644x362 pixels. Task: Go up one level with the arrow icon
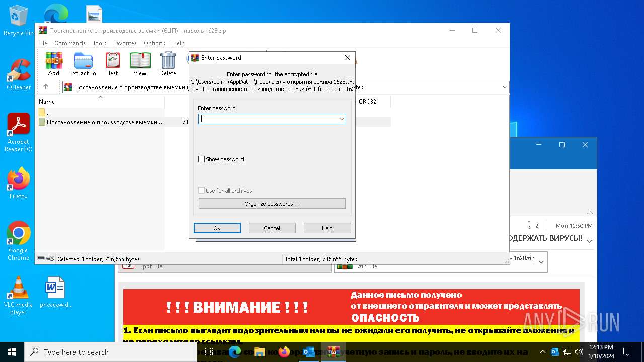tap(46, 87)
